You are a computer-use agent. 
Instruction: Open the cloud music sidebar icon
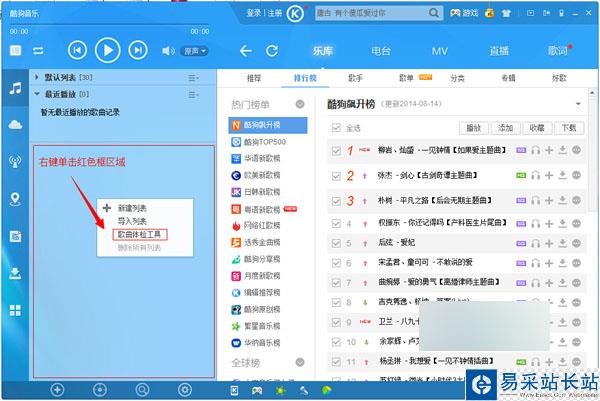pyautogui.click(x=15, y=124)
